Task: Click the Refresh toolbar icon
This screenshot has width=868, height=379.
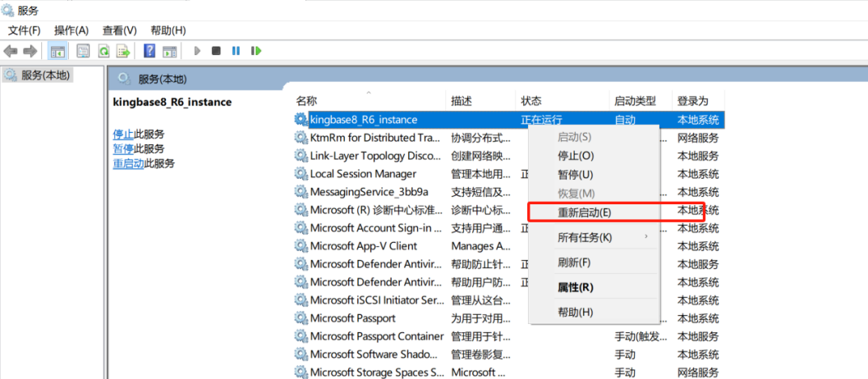Action: (103, 51)
